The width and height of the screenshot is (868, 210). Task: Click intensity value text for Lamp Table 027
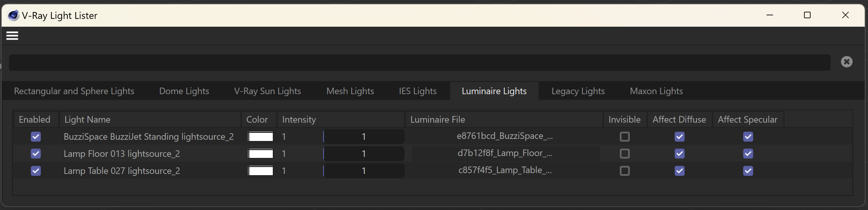tap(284, 171)
